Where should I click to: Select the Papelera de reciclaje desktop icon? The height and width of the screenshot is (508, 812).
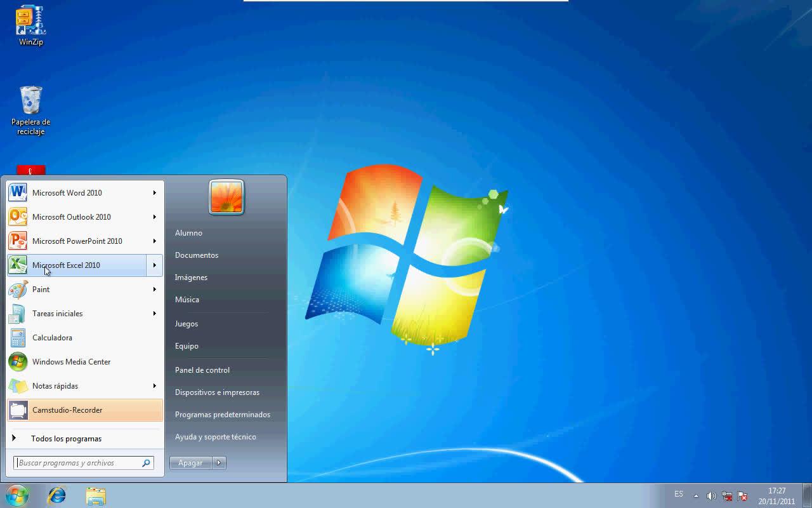(x=30, y=110)
